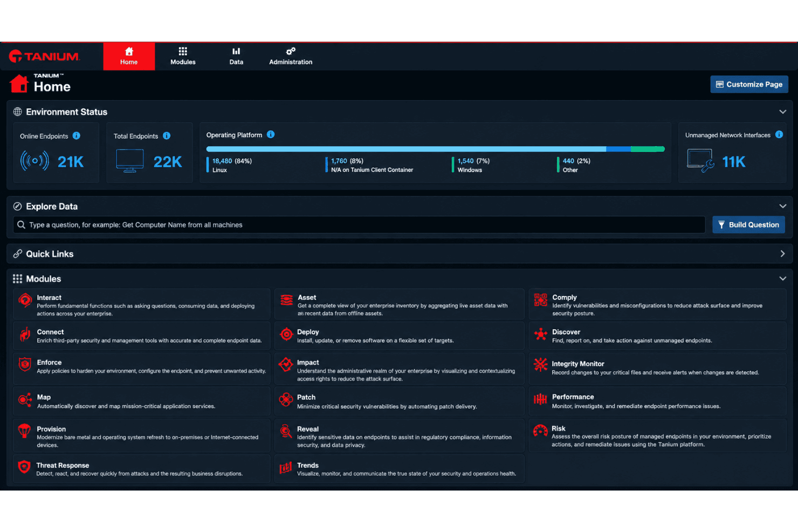Open the Comply module icon
The width and height of the screenshot is (798, 532).
(540, 300)
